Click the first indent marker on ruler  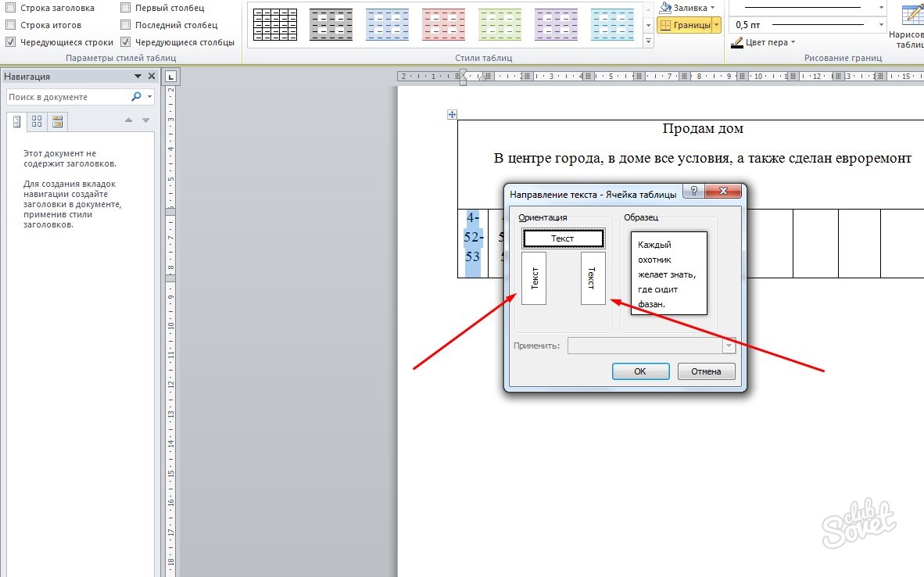click(x=464, y=73)
